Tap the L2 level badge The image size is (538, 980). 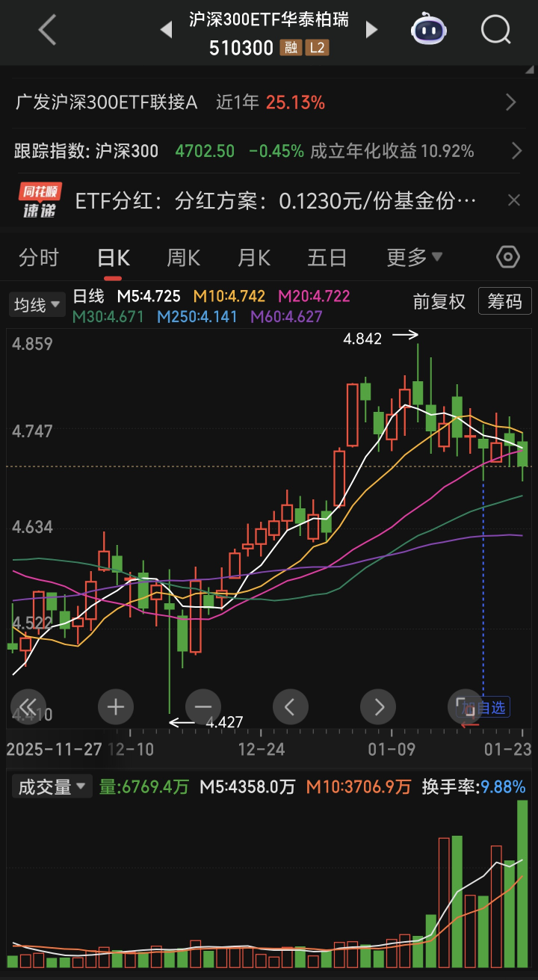coord(317,48)
